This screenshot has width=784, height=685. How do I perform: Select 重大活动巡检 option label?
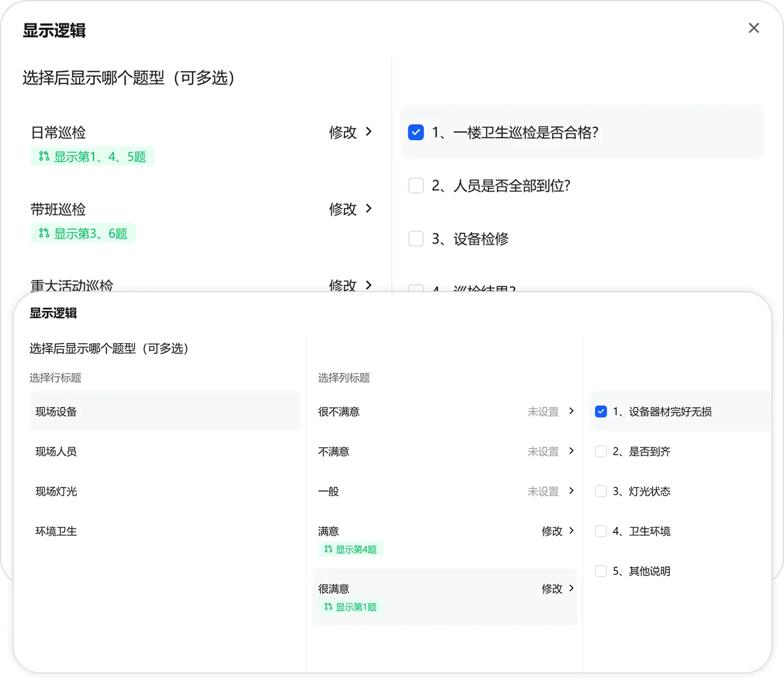(x=72, y=285)
